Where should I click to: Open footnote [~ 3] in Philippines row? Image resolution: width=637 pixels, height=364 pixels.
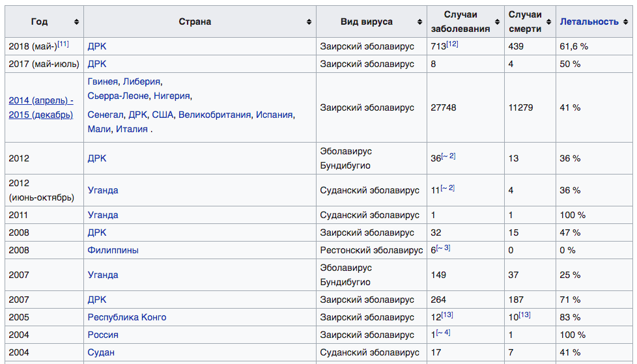coord(443,248)
